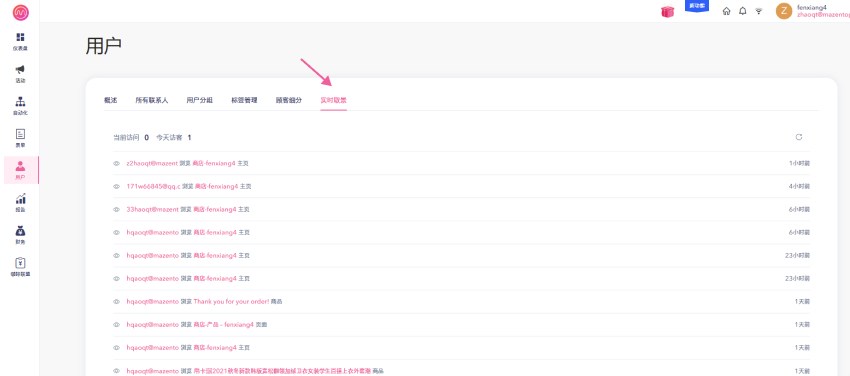The height and width of the screenshot is (376, 850).
Task: Open the 商店-产品 - fenxiang4 page link
Action: tap(223, 325)
